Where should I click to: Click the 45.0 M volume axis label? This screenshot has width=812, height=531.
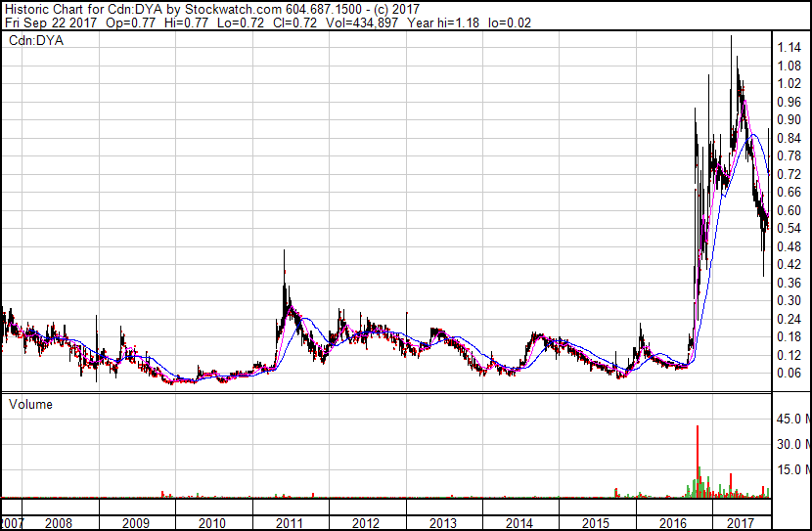point(793,419)
